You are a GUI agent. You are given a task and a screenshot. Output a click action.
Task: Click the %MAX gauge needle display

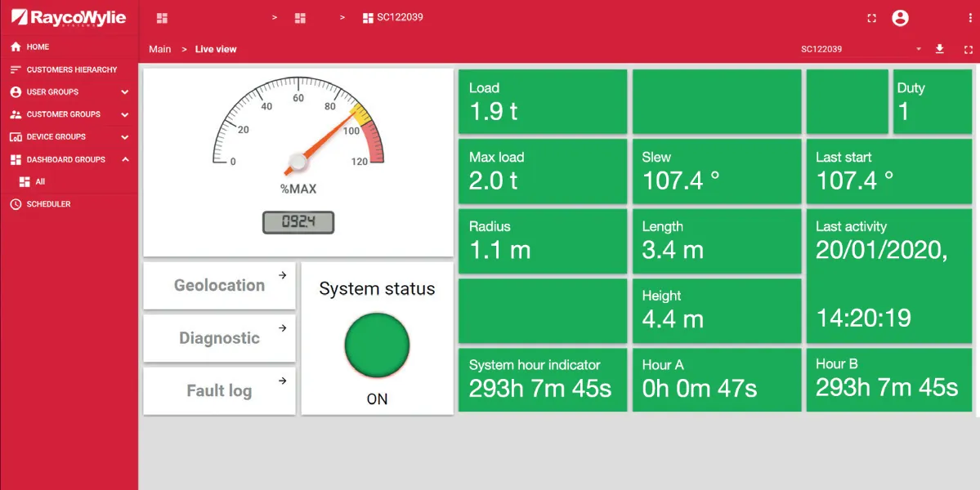298,222
